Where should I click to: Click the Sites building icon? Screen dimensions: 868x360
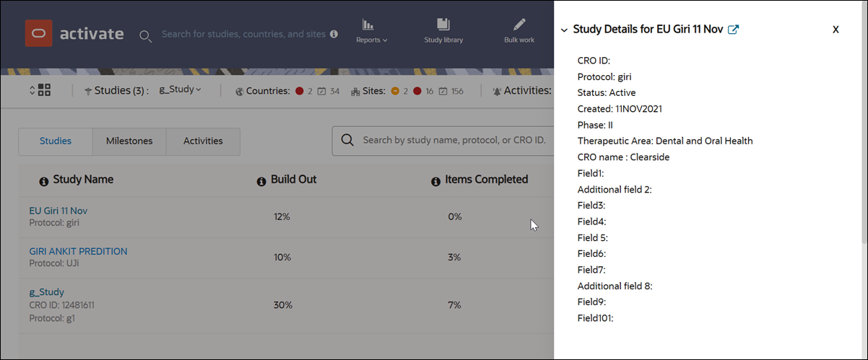click(x=355, y=92)
